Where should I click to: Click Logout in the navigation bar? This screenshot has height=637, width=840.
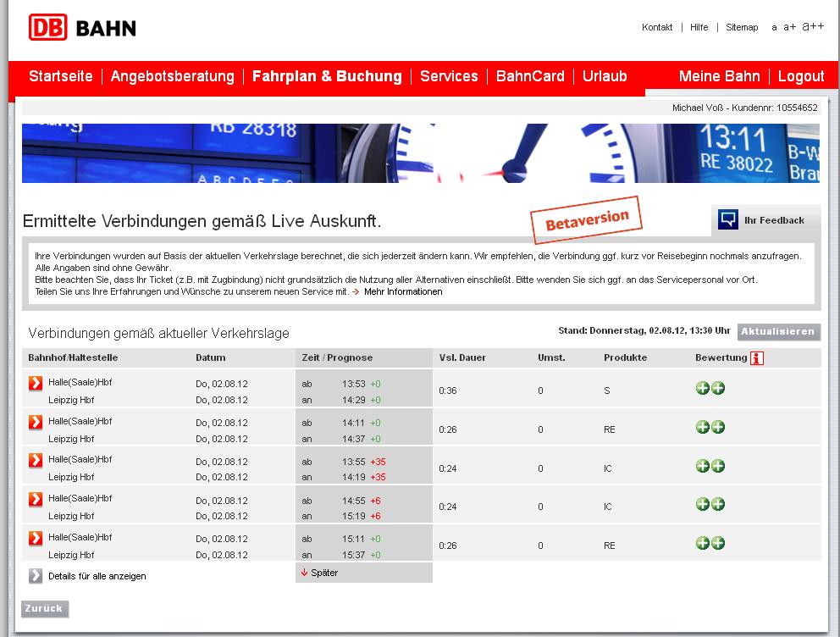tap(801, 76)
